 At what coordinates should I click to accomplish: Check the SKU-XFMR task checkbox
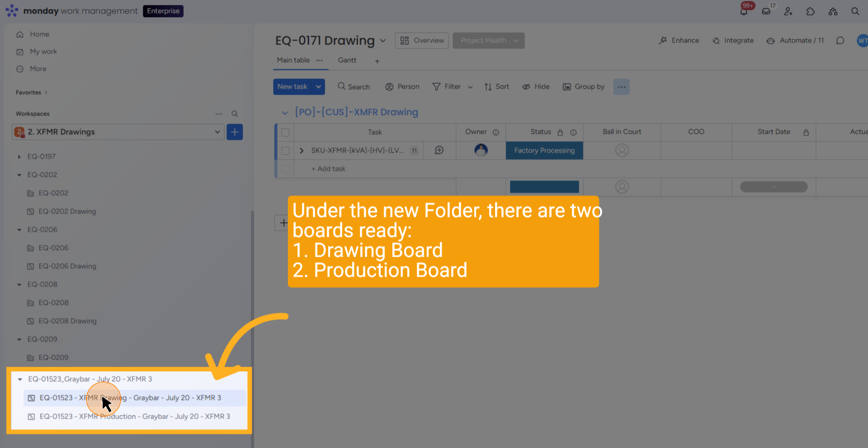tap(285, 151)
